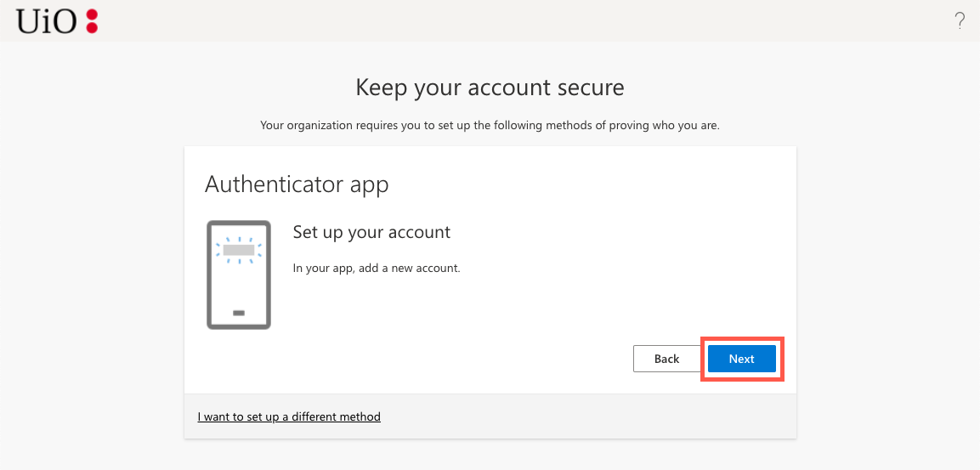Click the 'Your organization requires you' sentence
This screenshot has height=470, width=980.
pyautogui.click(x=490, y=125)
